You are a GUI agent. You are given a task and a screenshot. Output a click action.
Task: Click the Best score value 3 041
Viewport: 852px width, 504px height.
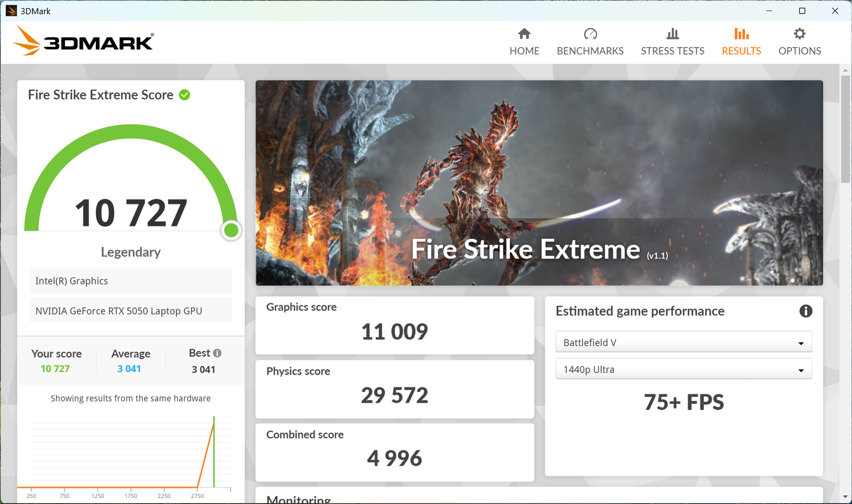(204, 369)
